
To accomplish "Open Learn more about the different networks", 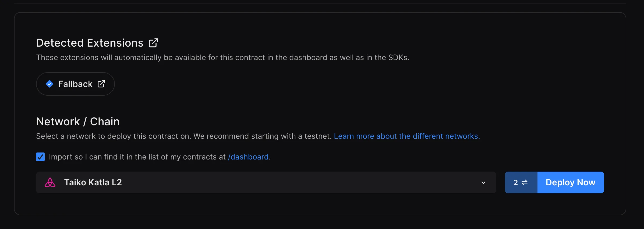I will 407,136.
